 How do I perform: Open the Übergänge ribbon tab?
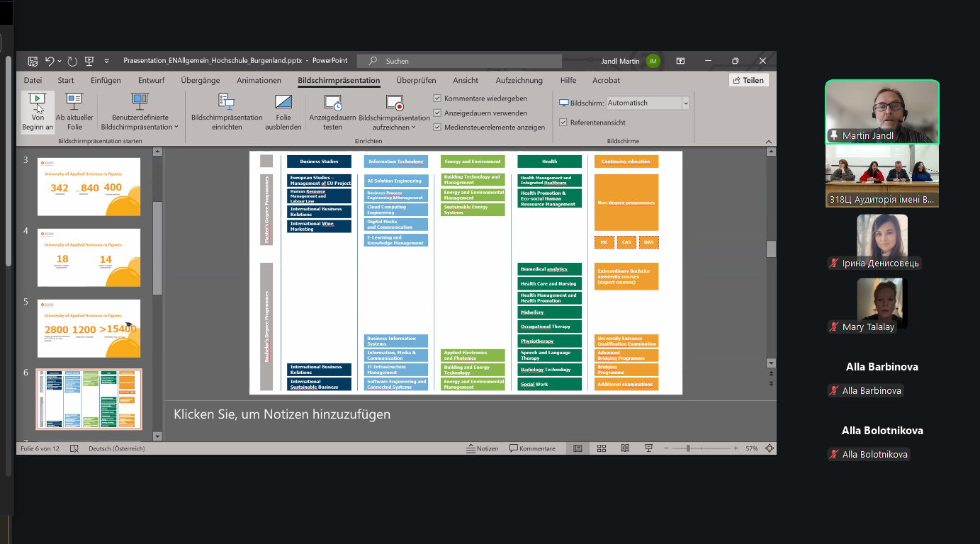[x=200, y=81]
